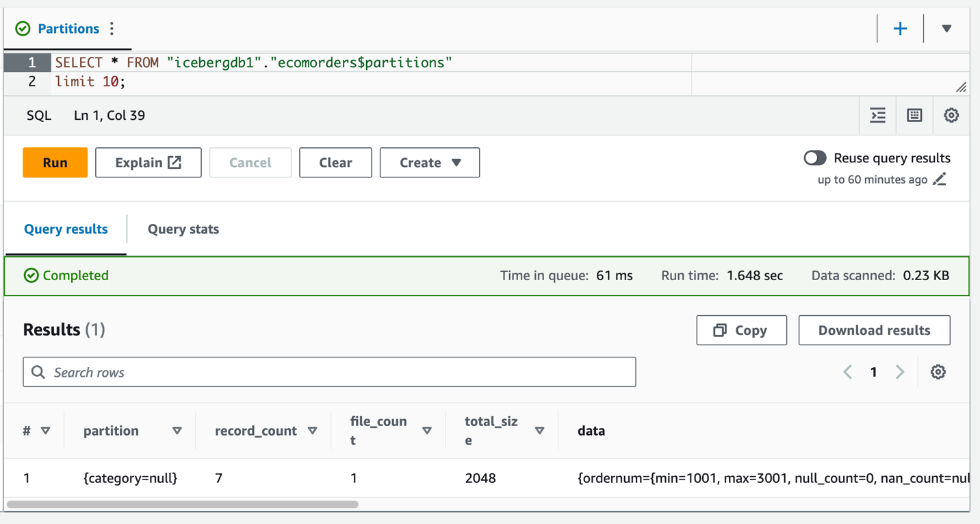Screen dimensions: 980x524
Task: Open results table preferences gear
Action: point(938,372)
